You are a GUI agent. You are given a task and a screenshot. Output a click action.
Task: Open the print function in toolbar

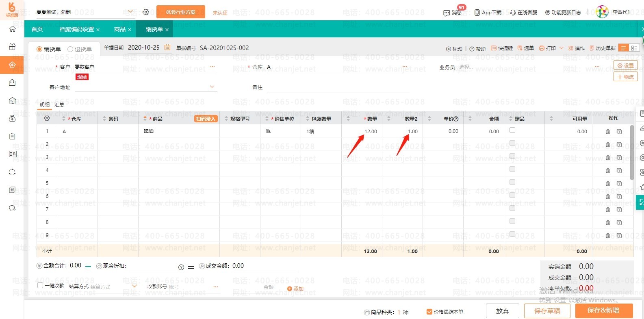tap(547, 48)
